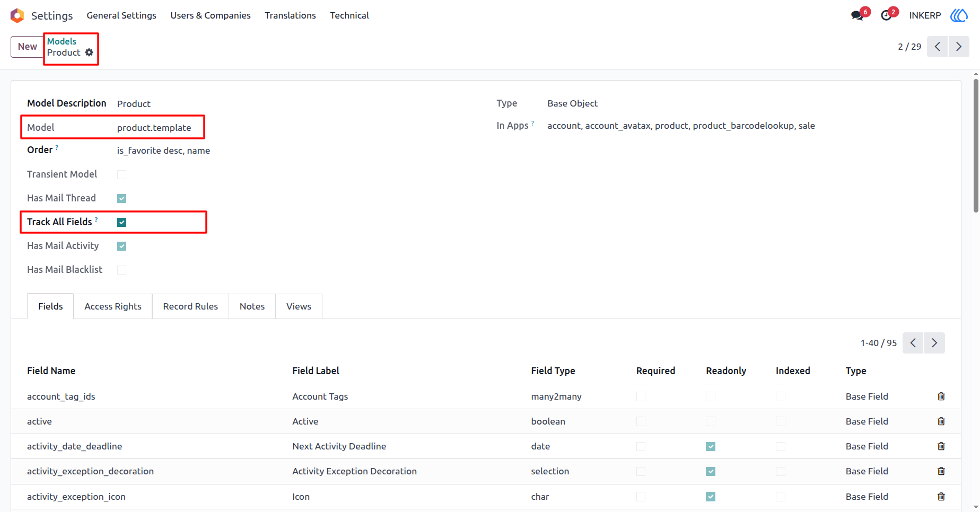The height and width of the screenshot is (512, 980).
Task: Open the Technical menu
Action: (x=349, y=15)
